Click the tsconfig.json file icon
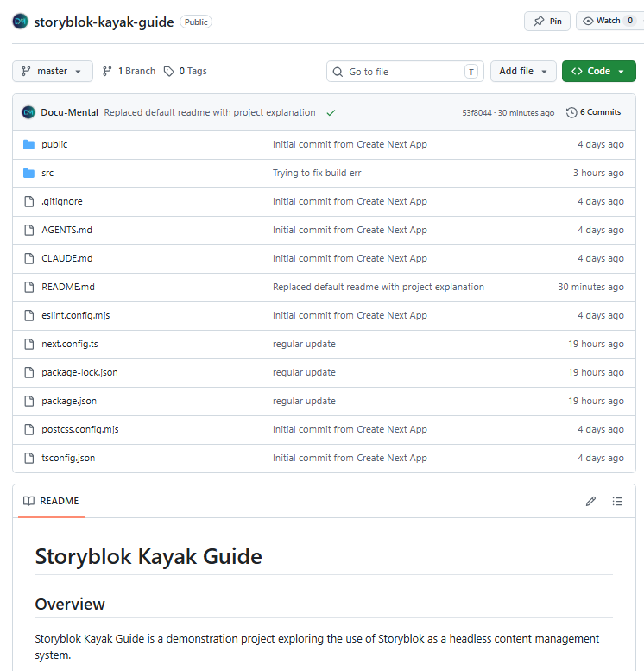This screenshot has height=671, width=644. point(28,458)
